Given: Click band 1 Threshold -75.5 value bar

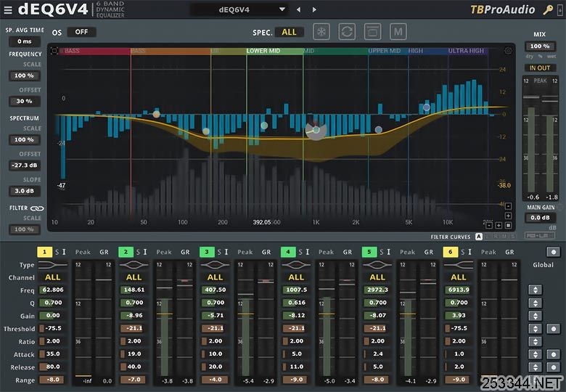Looking at the screenshot, I should click(53, 328).
